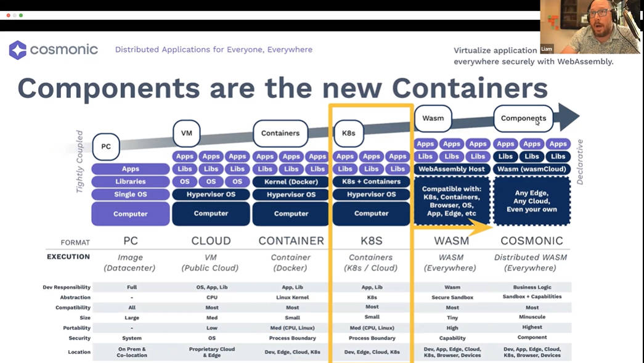The width and height of the screenshot is (644, 363).
Task: Select the WASM format heading
Action: 451,240
